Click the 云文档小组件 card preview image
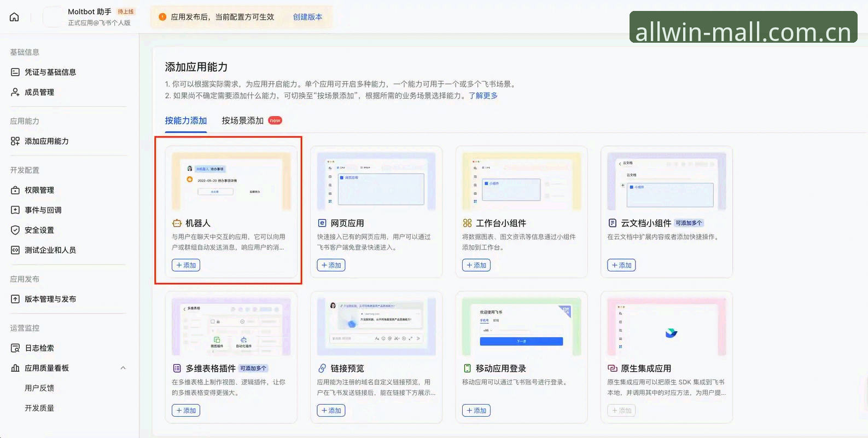This screenshot has height=438, width=868. tap(667, 182)
